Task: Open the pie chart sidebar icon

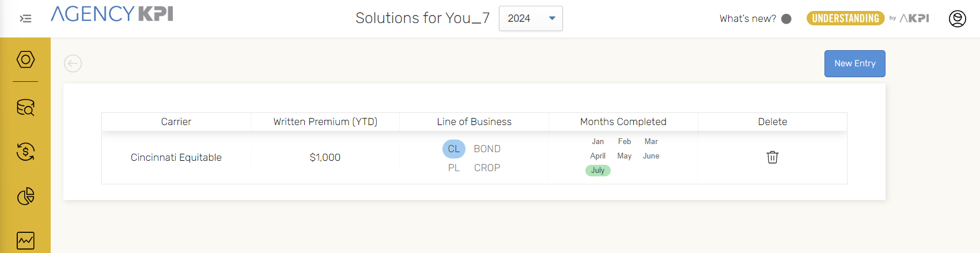Action: [x=25, y=197]
